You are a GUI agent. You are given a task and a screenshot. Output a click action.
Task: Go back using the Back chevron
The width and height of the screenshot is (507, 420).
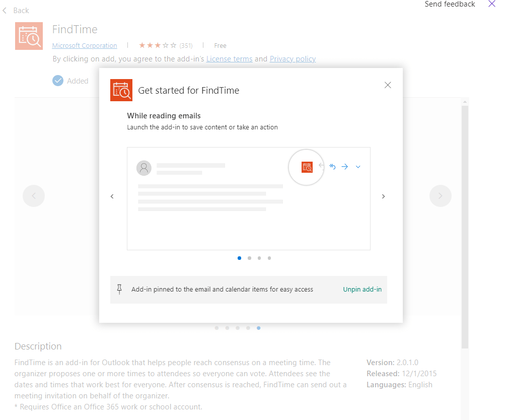pyautogui.click(x=6, y=10)
